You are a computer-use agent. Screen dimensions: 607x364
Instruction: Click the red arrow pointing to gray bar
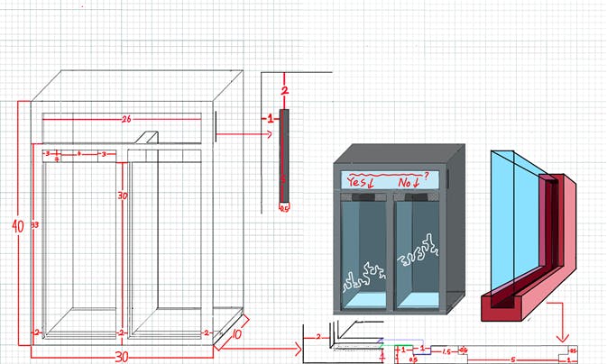coord(244,134)
